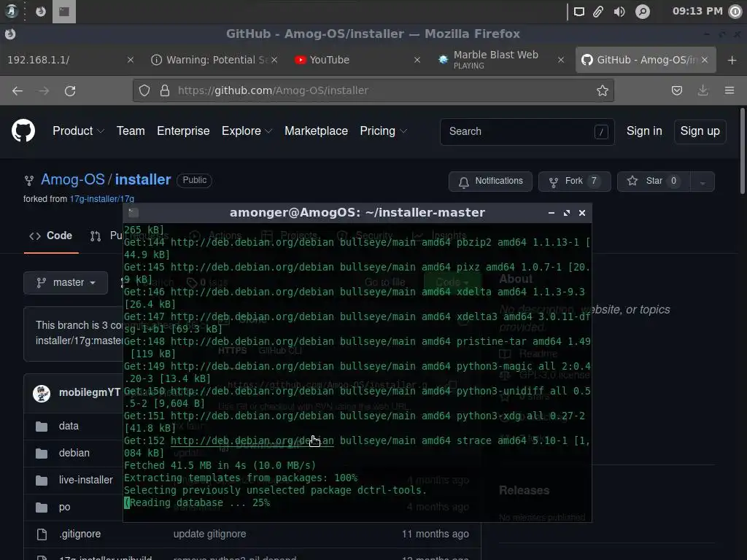Click the debian.org URL in terminal Get:152 line
Image resolution: width=747 pixels, height=560 pixels.
252,441
